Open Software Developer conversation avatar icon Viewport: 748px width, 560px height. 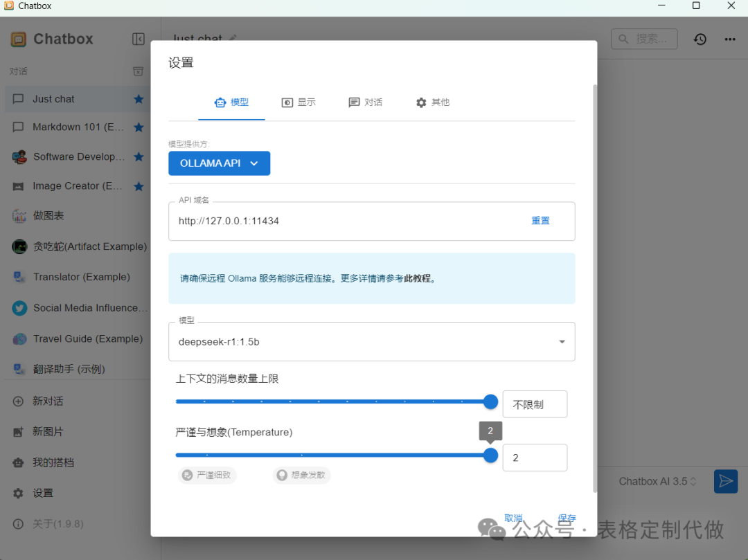[x=19, y=157]
